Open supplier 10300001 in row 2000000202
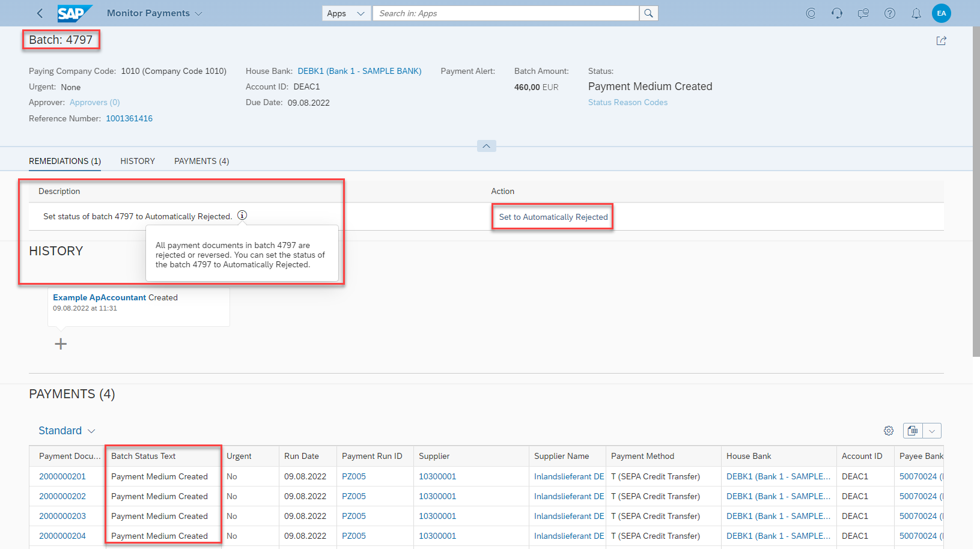The height and width of the screenshot is (549, 980). 437,496
